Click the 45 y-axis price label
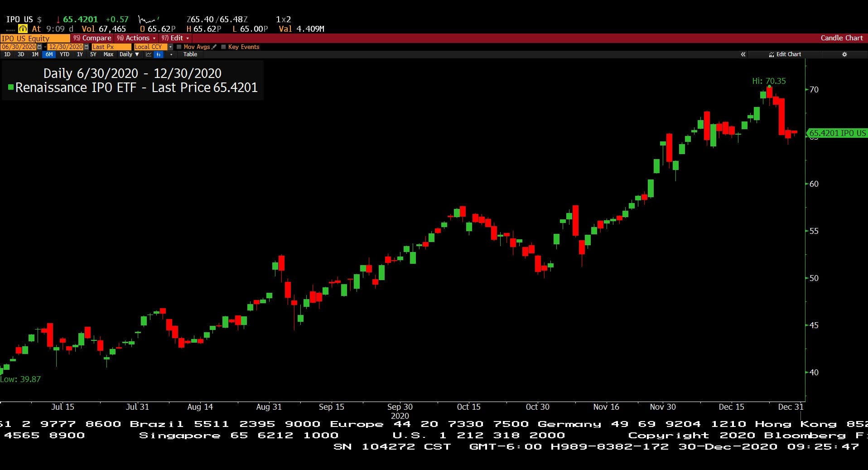 tap(814, 325)
